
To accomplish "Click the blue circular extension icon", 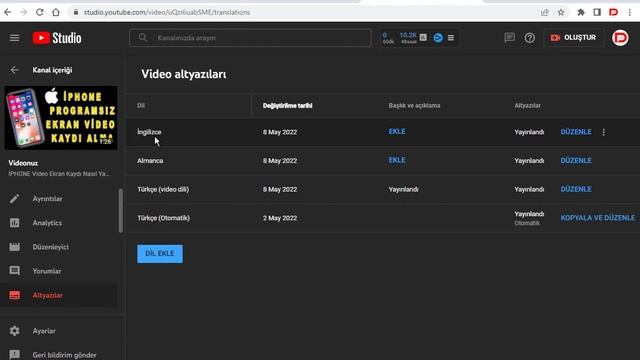I will [x=438, y=38].
